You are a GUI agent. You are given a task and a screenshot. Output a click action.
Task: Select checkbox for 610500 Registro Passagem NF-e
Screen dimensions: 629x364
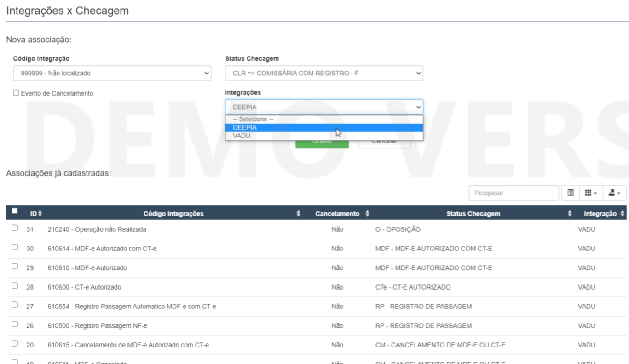[x=15, y=324]
